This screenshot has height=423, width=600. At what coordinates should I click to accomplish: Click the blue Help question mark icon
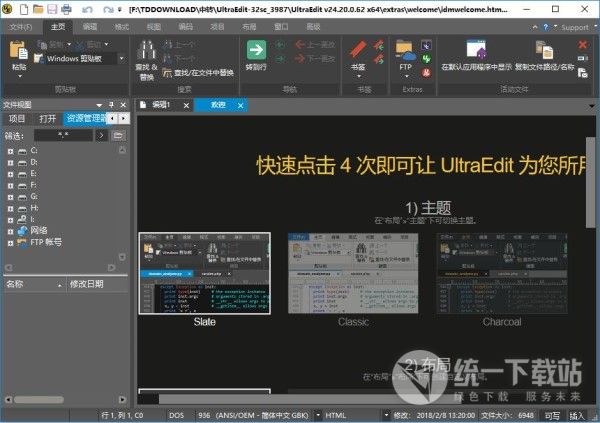coord(545,27)
